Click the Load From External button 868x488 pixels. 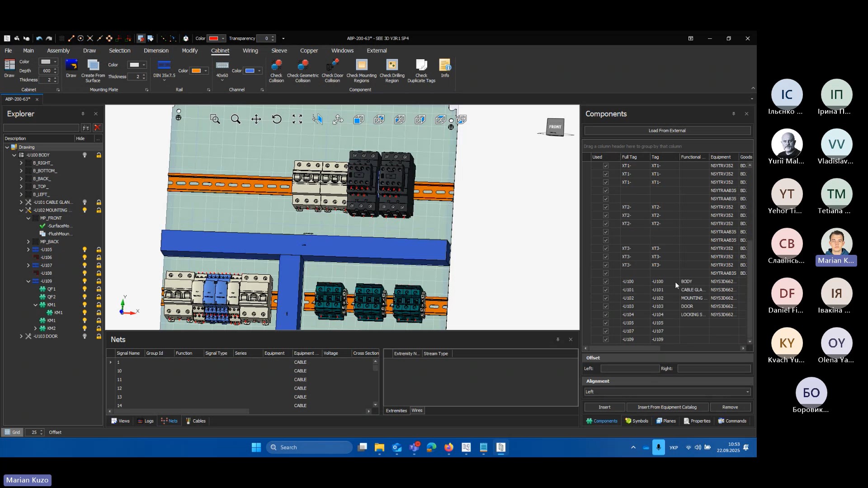(667, 131)
